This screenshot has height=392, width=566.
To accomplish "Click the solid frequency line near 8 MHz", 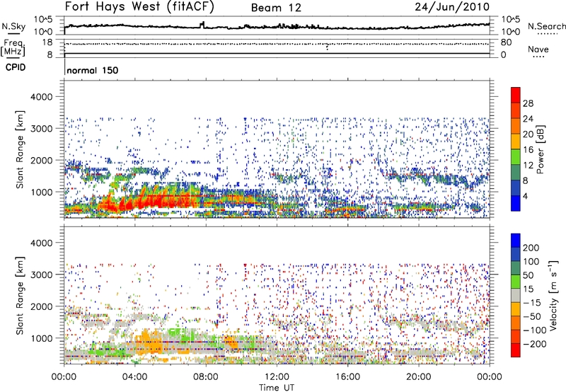I will (x=277, y=53).
